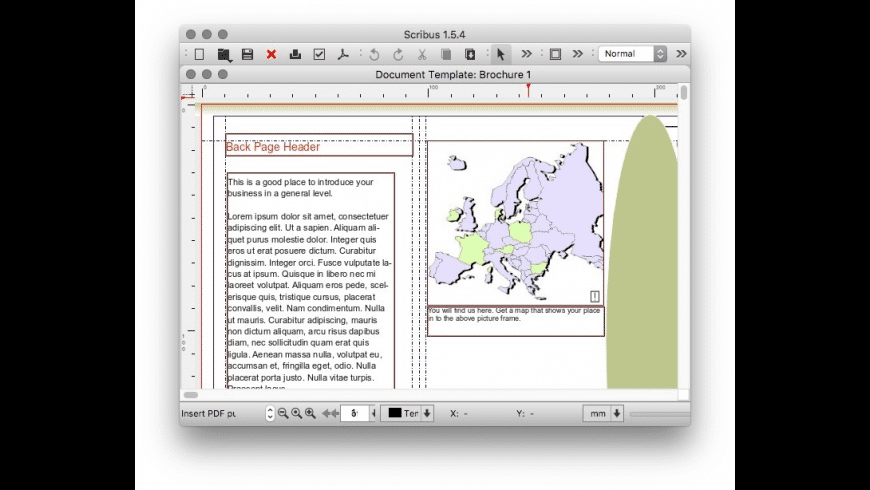
Task: Click the zoom in magnifier button
Action: tap(310, 413)
